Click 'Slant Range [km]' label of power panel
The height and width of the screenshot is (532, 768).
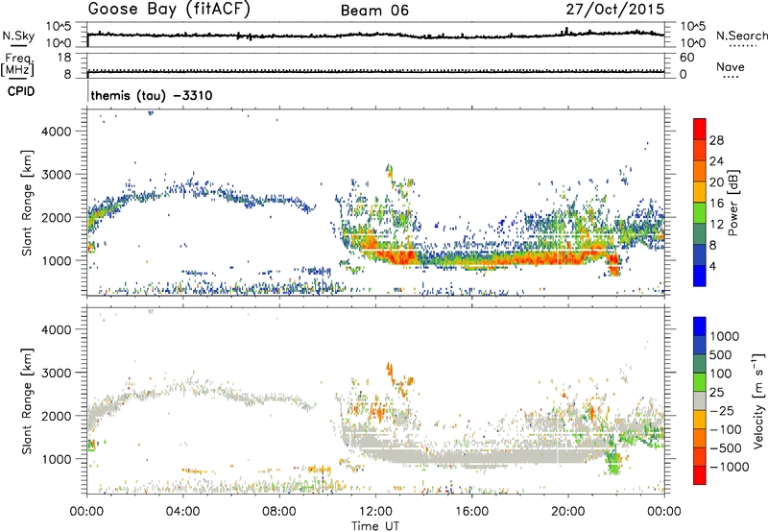[28, 203]
